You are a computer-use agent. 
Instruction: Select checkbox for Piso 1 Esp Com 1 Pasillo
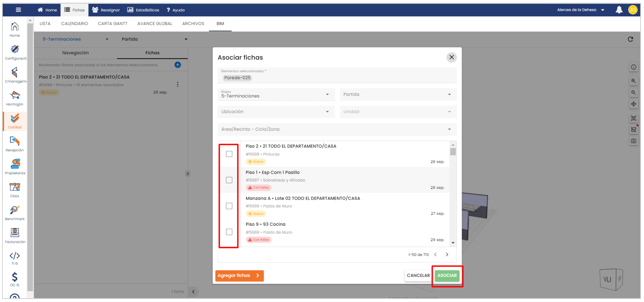[229, 180]
